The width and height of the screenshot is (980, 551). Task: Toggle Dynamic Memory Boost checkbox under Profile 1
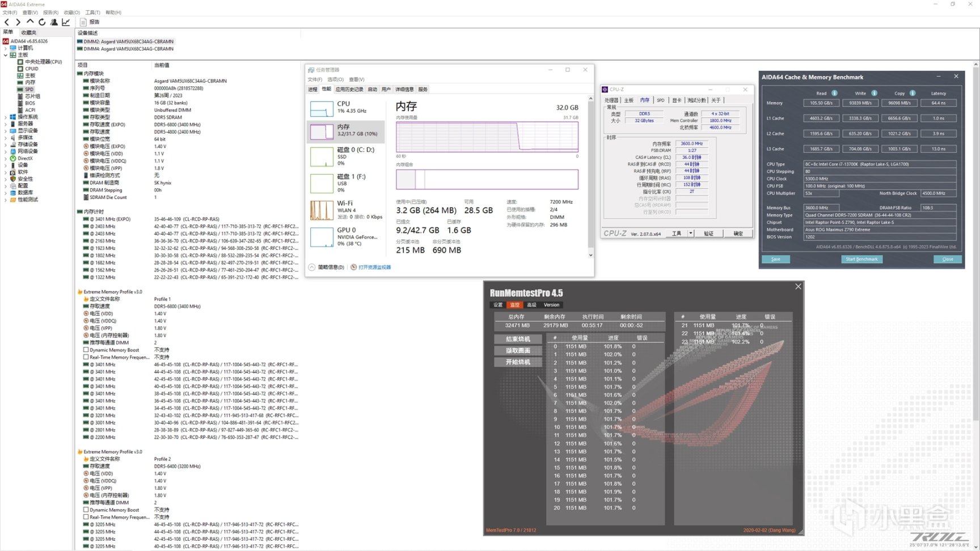(x=86, y=350)
